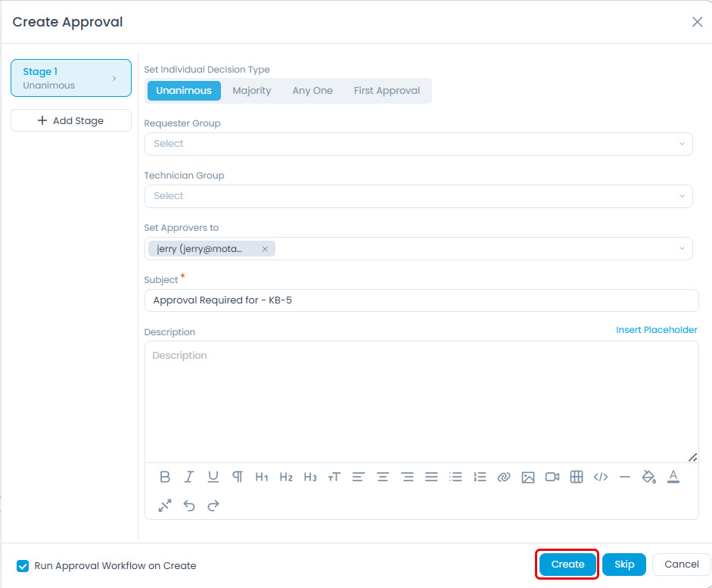The height and width of the screenshot is (588, 712).
Task: Open the code view icon in editor toolbar
Action: coord(601,477)
